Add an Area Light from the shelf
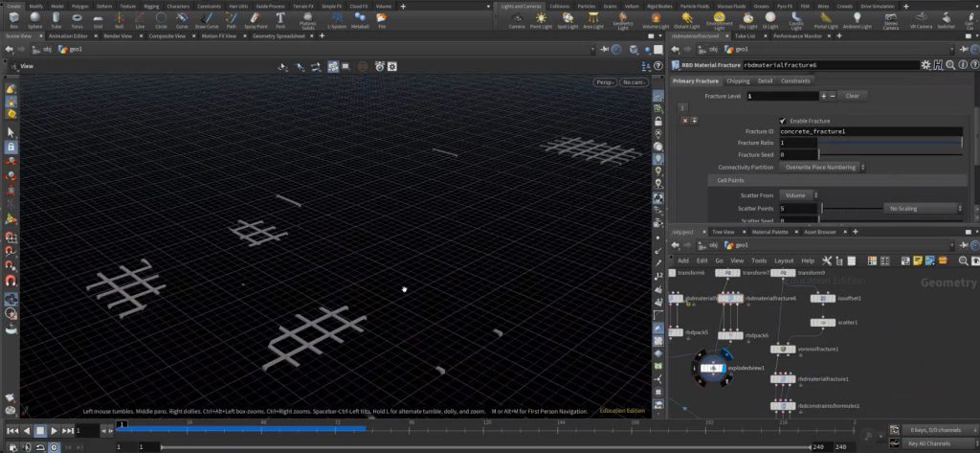Viewport: 980px width, 453px height. tap(593, 20)
